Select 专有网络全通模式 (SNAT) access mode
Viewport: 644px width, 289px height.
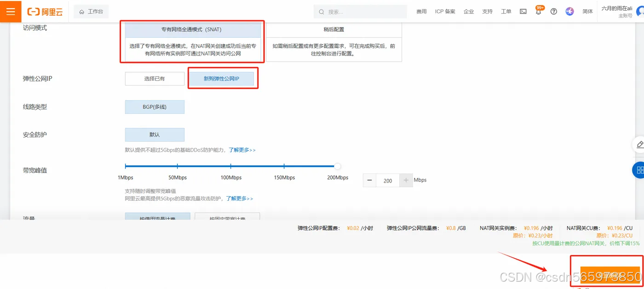click(193, 42)
